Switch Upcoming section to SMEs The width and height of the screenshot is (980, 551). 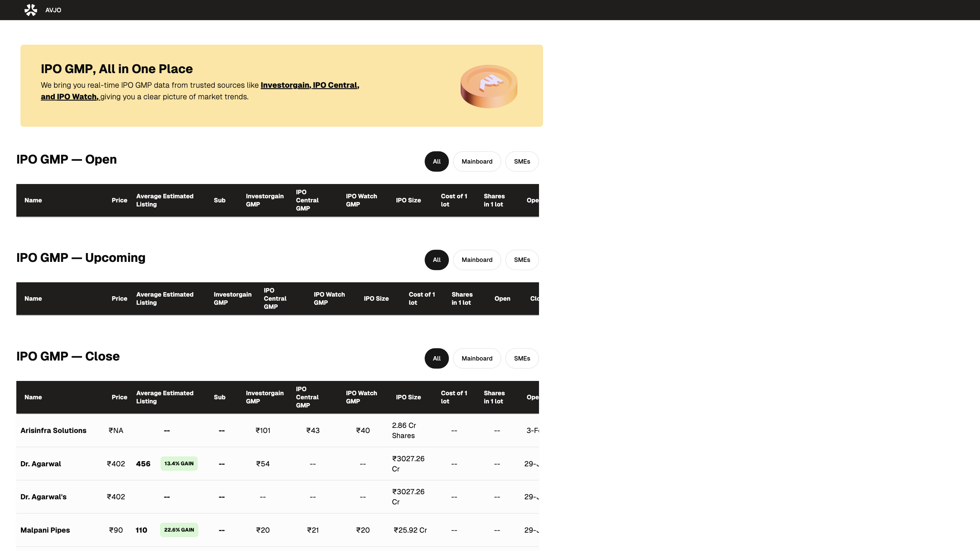tap(522, 260)
